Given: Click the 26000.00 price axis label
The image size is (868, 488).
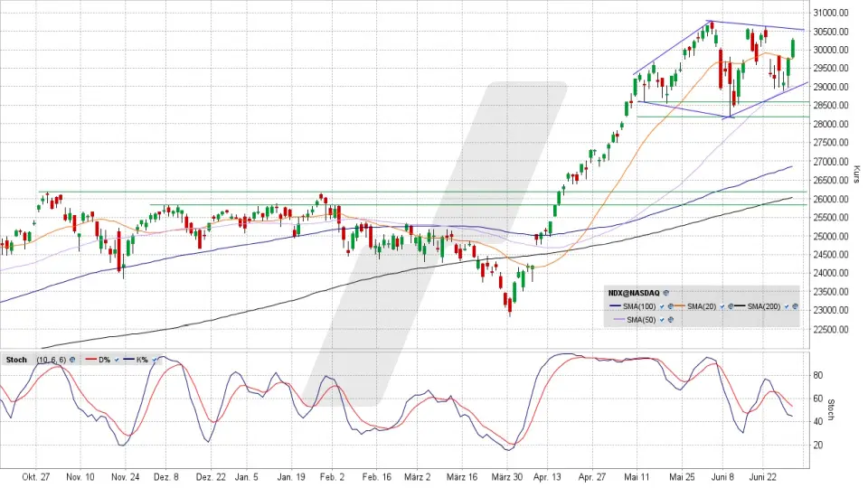Looking at the screenshot, I should tap(832, 199).
